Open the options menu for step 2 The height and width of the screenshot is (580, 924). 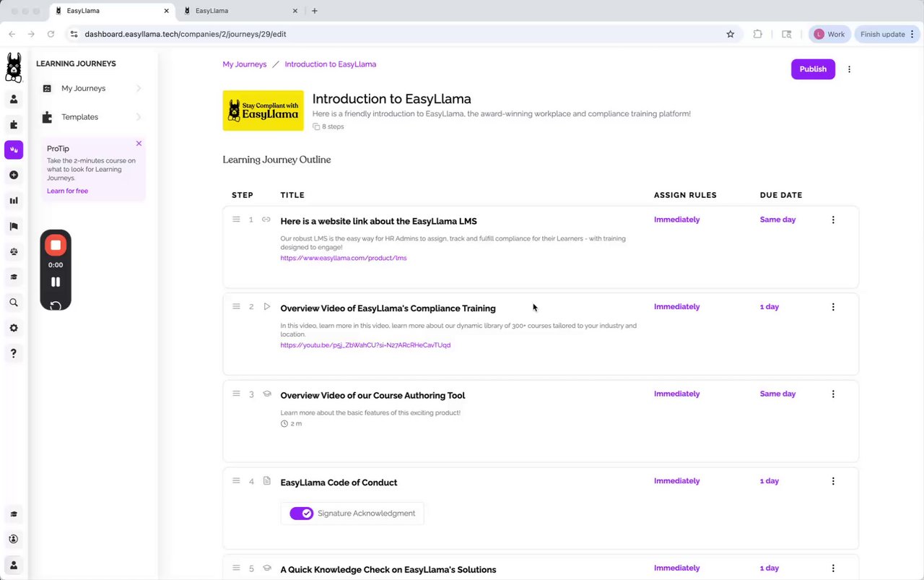click(833, 307)
